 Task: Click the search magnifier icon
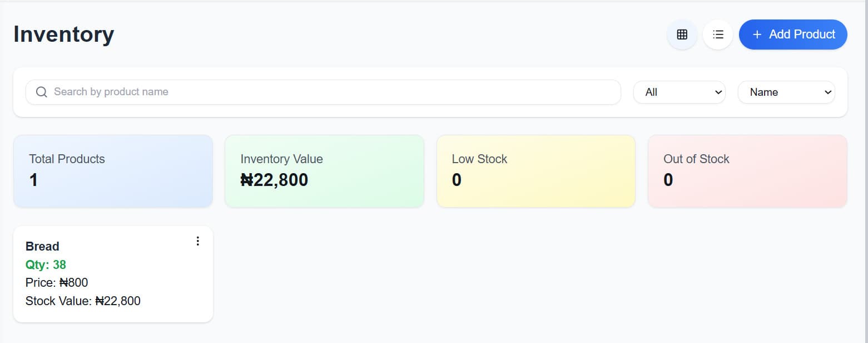tap(41, 91)
